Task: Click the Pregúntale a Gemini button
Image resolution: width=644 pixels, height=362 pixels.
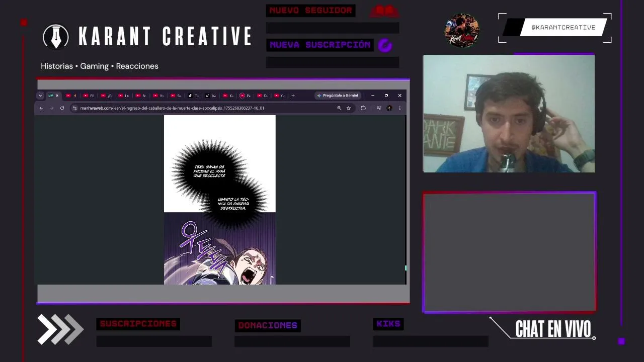Action: 338,96
